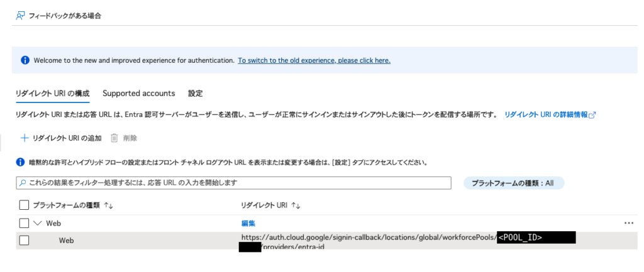Click the plus icon for adding redirect URI
Screen dimensions: 644x272
(x=25, y=138)
